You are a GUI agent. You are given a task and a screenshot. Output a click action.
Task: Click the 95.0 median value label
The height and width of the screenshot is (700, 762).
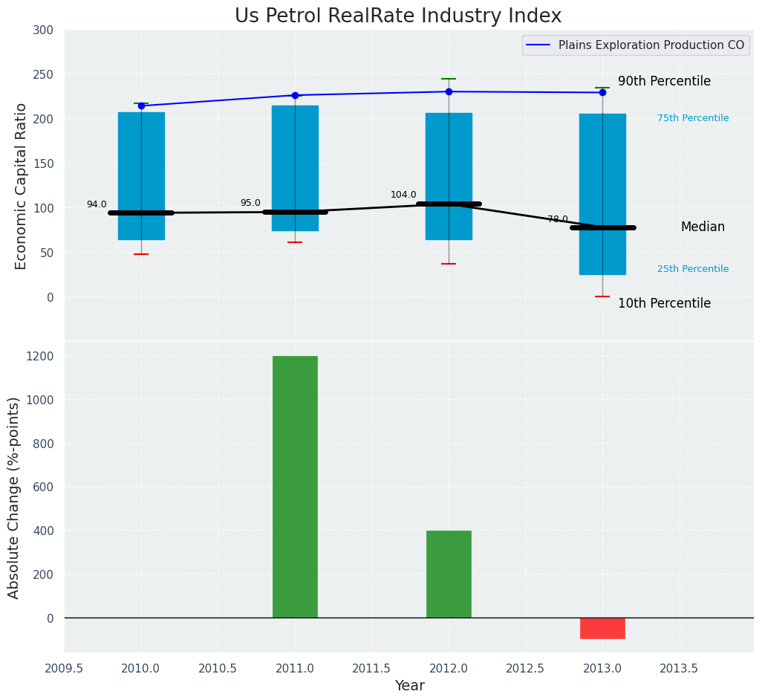coord(250,204)
